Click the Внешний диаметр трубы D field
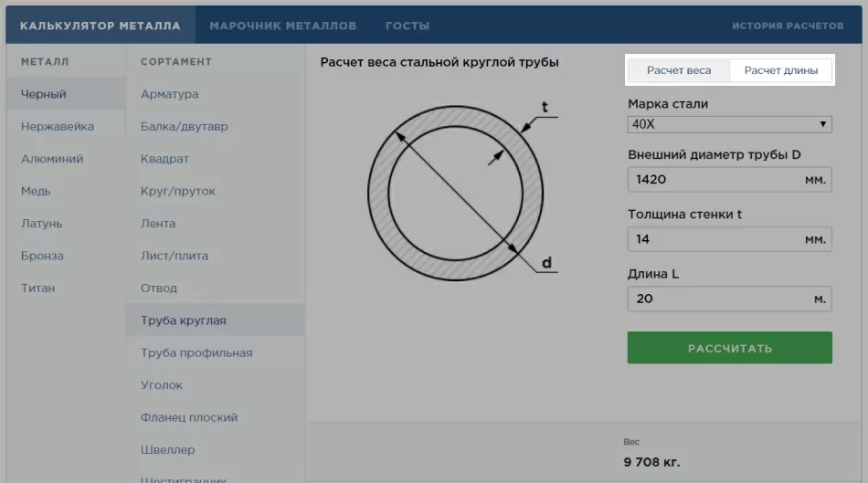 coord(715,180)
